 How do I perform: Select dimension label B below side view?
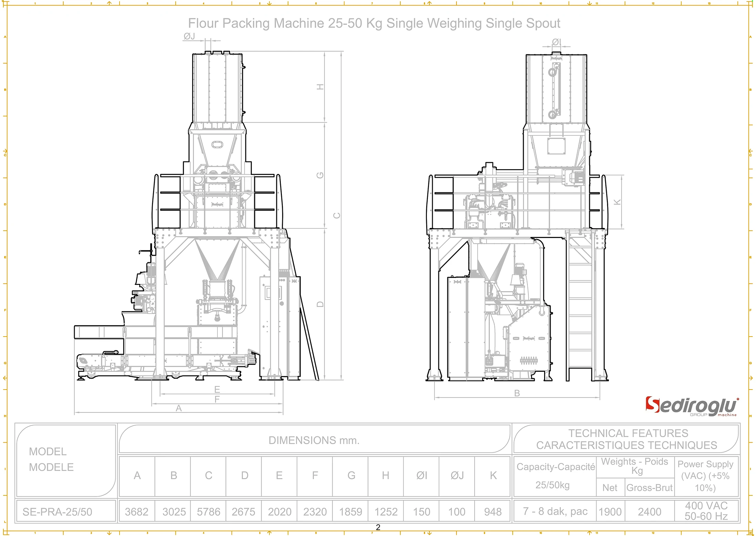pyautogui.click(x=517, y=392)
